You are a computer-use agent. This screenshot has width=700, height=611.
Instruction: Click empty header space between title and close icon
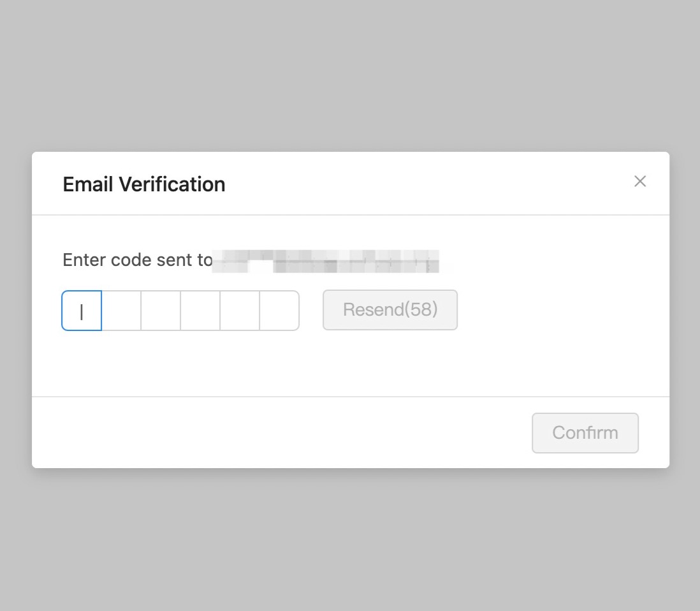(x=427, y=184)
